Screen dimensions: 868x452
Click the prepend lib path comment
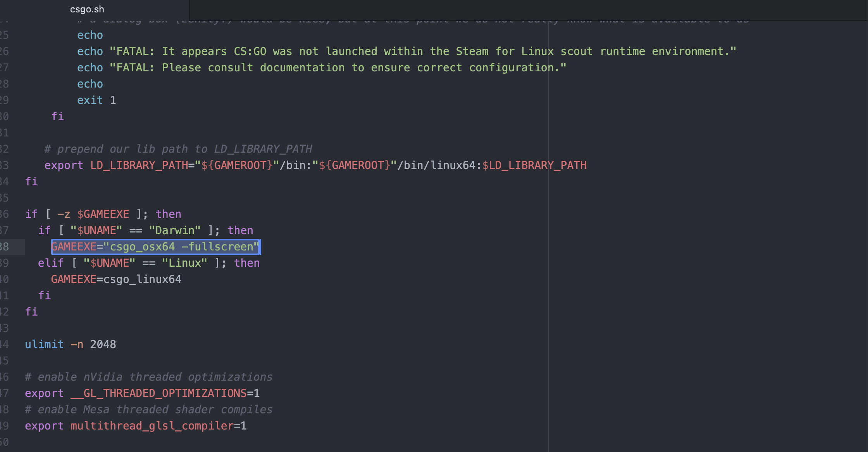(178, 149)
